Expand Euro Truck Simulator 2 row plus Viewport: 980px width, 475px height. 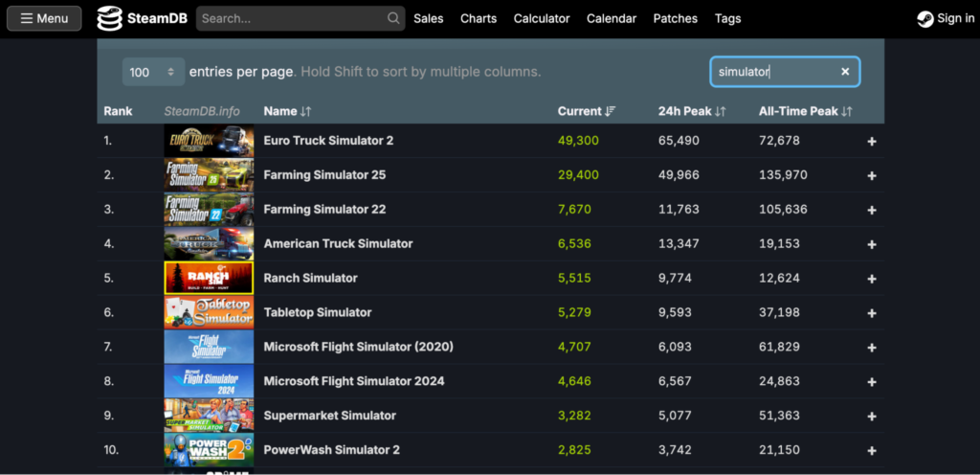tap(871, 141)
